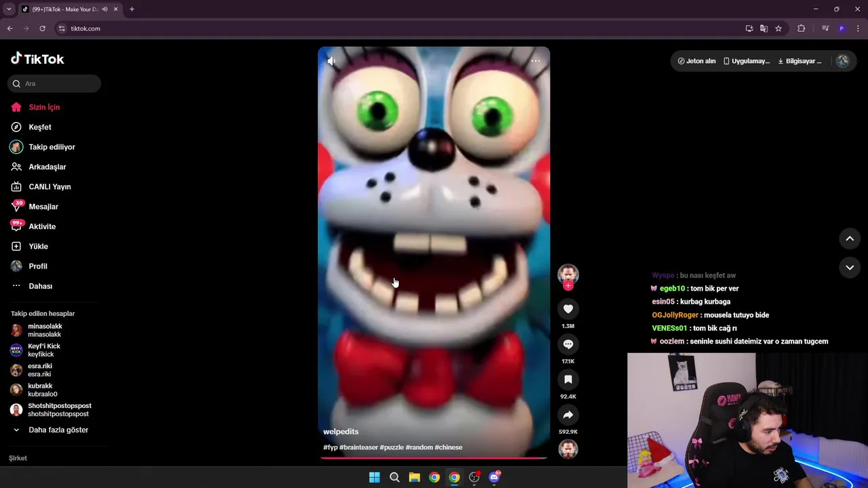
Task: Open File Explorer from taskbar
Action: point(414,477)
